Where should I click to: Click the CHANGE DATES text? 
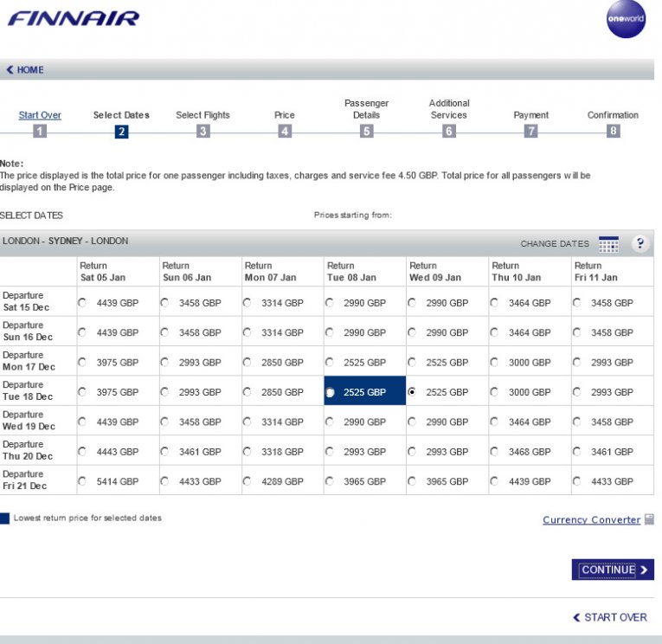click(555, 244)
